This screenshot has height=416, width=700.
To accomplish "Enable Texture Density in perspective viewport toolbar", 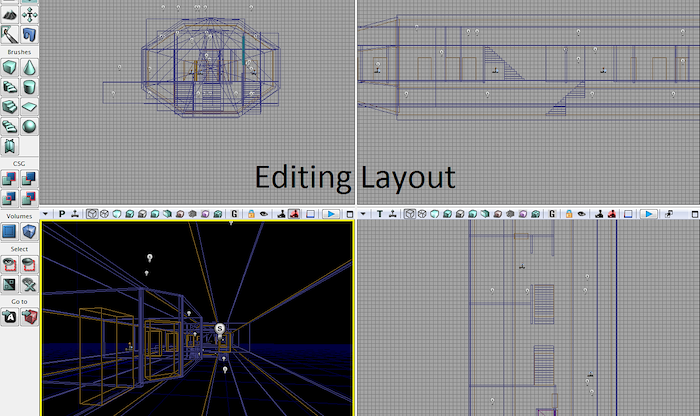I will point(180,214).
